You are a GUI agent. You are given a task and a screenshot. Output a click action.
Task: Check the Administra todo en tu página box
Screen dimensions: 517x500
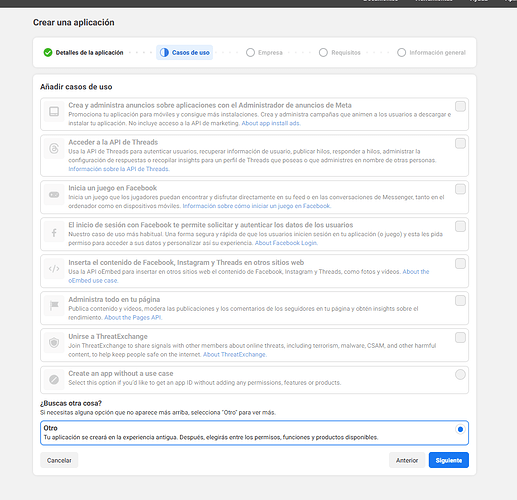pyautogui.click(x=460, y=301)
